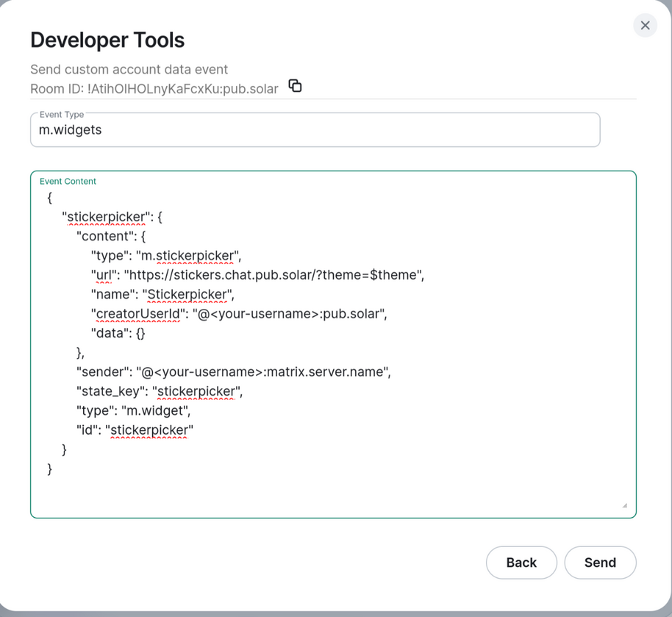
Task: Place cursor on the stickers.chat.pub.solar URL line
Action: [257, 275]
